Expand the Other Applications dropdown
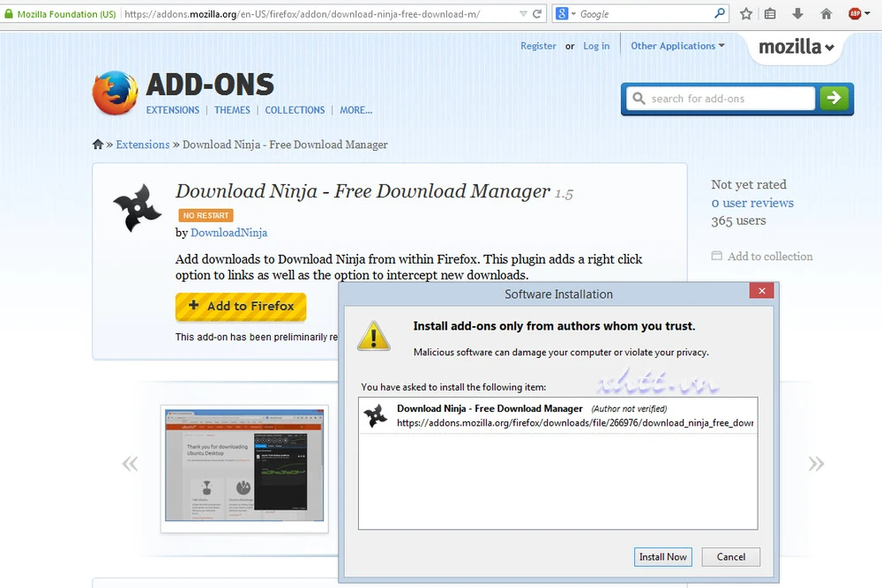Viewport: 882px width, 588px height. pos(677,46)
